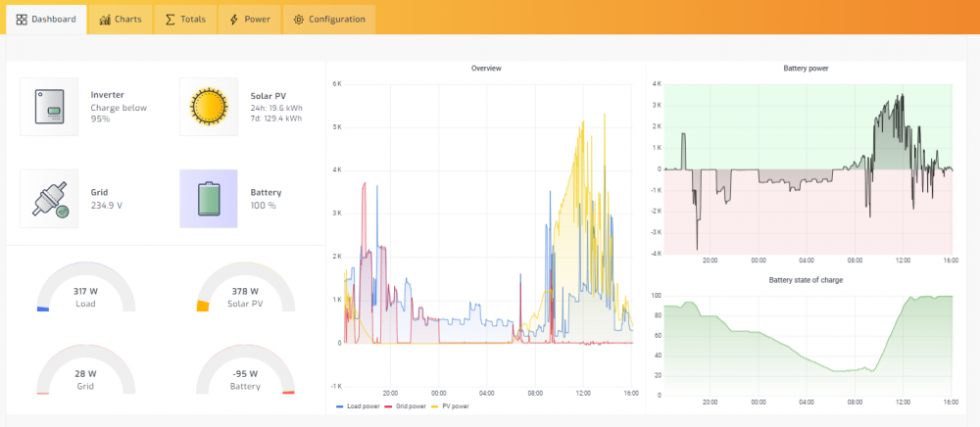The height and width of the screenshot is (427, 980).
Task: Click the Solar PV sun icon
Action: tap(209, 107)
